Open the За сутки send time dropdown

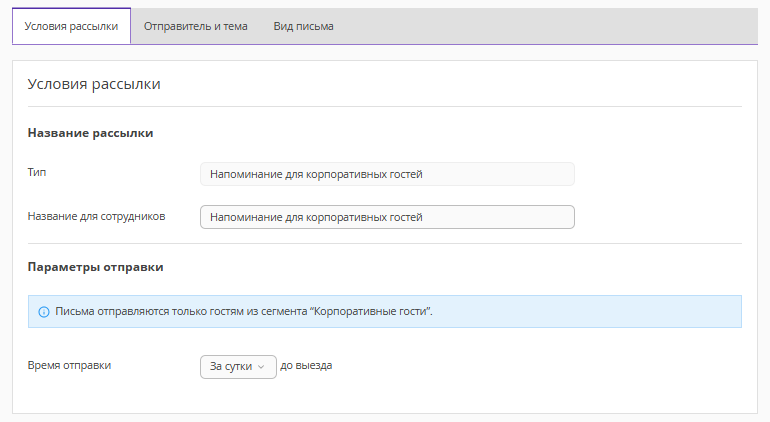tap(238, 367)
